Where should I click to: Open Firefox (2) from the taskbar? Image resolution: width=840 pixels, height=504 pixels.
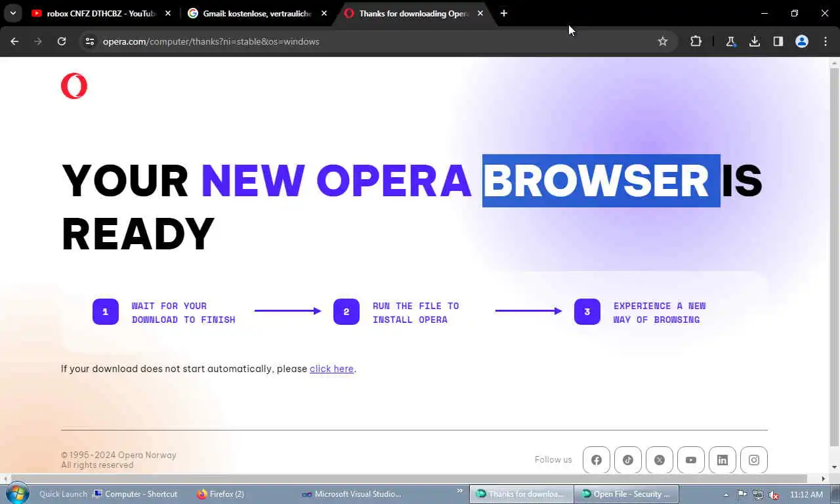[x=220, y=494]
